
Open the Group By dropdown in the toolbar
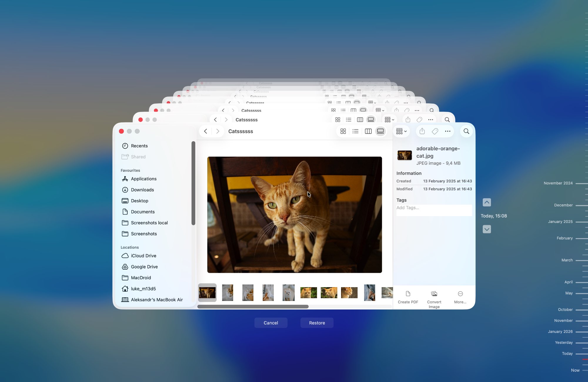click(401, 131)
